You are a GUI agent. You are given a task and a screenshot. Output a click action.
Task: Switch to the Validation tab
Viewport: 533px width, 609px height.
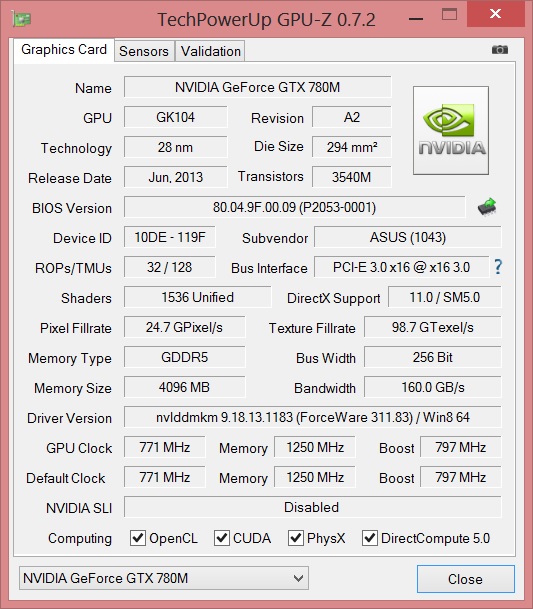(x=210, y=51)
